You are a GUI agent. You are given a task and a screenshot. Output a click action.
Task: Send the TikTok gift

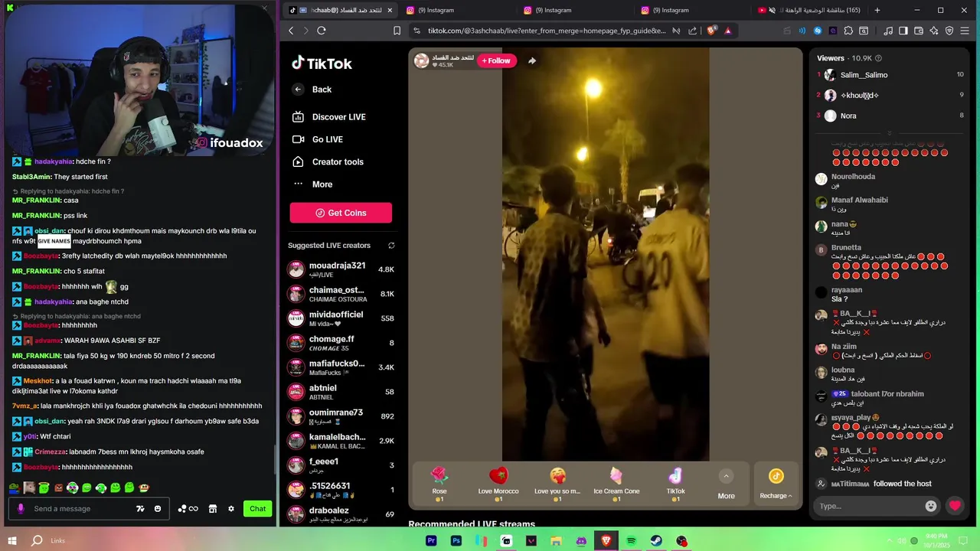pos(675,484)
